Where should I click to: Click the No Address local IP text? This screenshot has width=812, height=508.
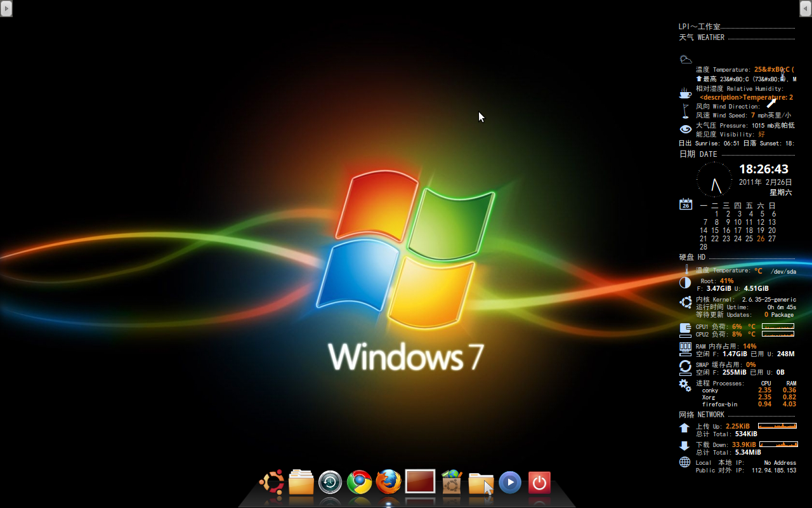(x=780, y=463)
